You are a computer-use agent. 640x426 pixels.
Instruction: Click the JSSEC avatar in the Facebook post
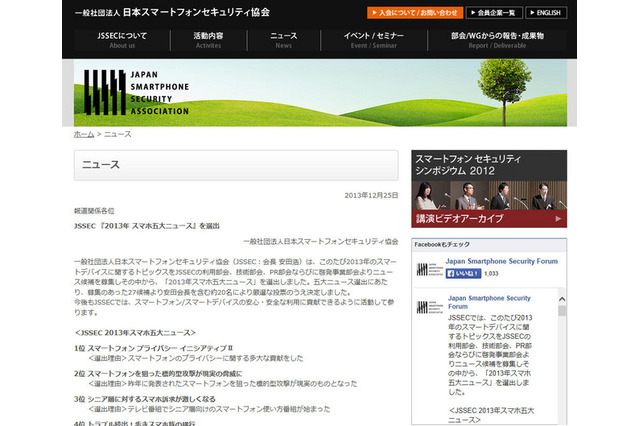click(429, 307)
